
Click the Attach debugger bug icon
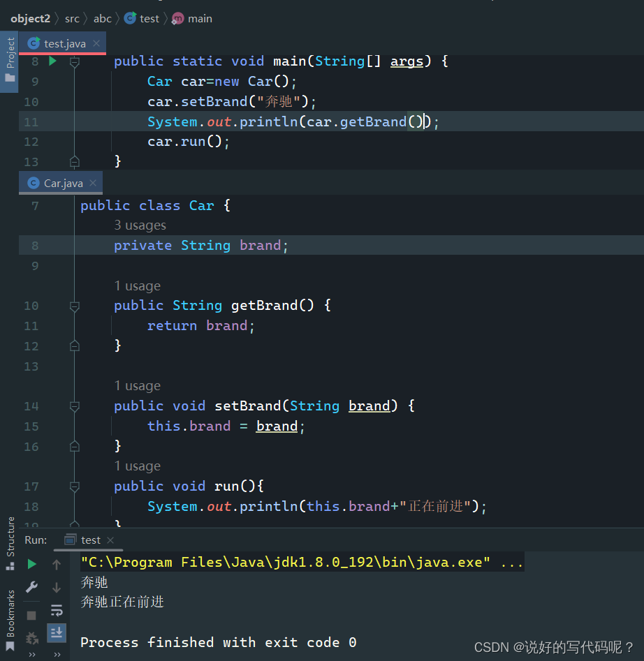pyautogui.click(x=31, y=638)
